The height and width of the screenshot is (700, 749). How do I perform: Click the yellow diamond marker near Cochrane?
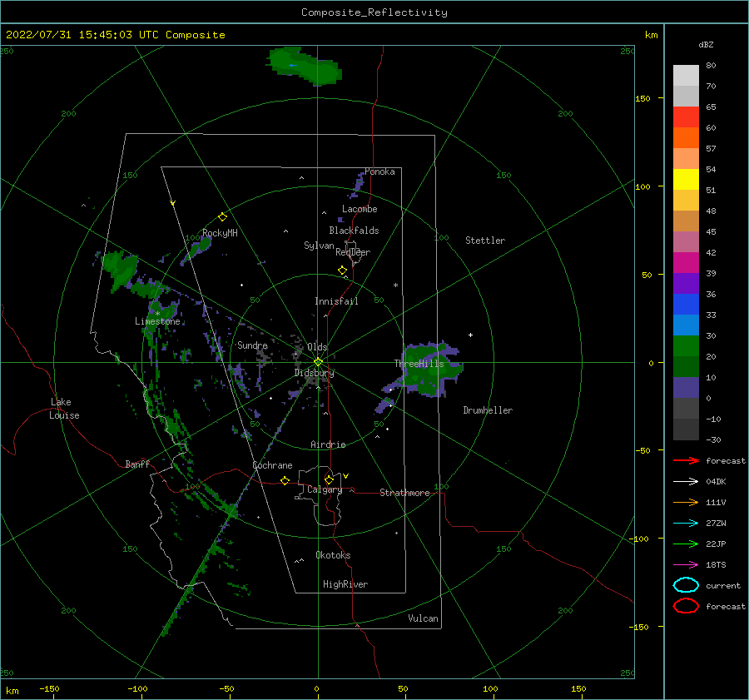coord(285,481)
